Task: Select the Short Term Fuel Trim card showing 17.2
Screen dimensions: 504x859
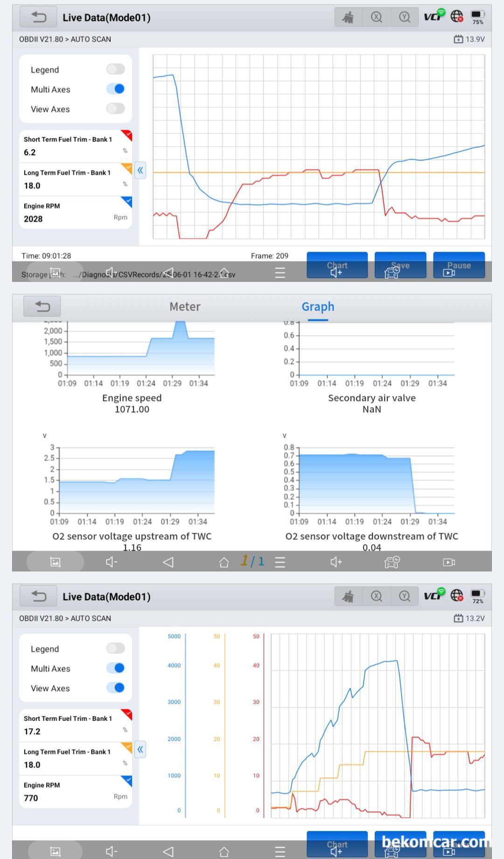Action: [76, 725]
